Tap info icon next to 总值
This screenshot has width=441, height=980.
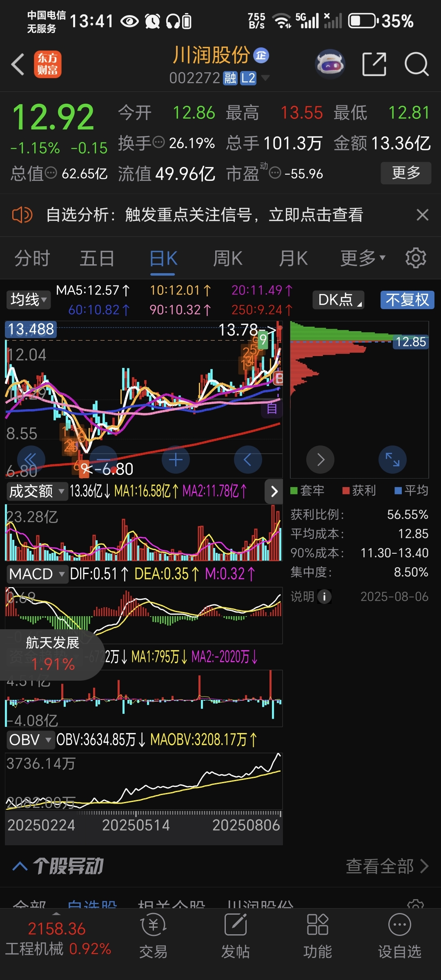click(x=51, y=173)
